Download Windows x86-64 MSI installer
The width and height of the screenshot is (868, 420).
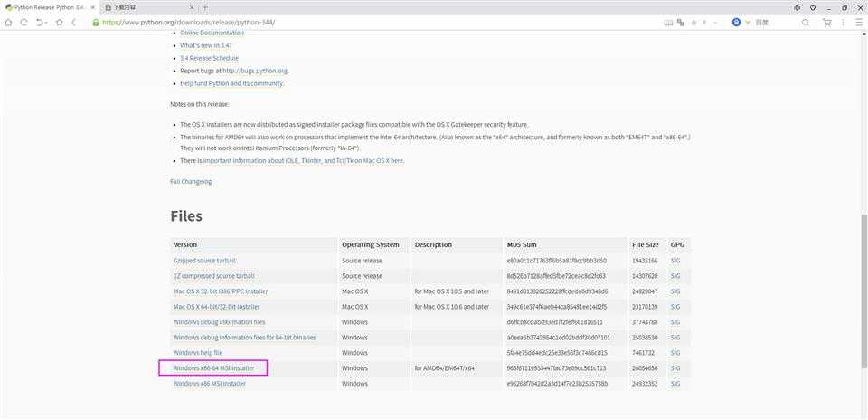coord(213,368)
